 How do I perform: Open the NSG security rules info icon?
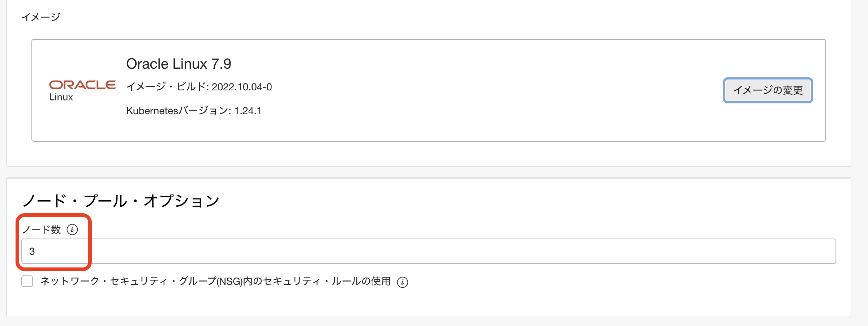click(403, 282)
